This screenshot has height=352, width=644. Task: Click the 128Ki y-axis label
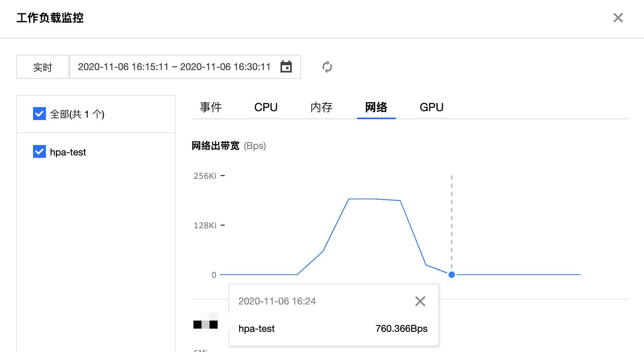[x=205, y=226]
